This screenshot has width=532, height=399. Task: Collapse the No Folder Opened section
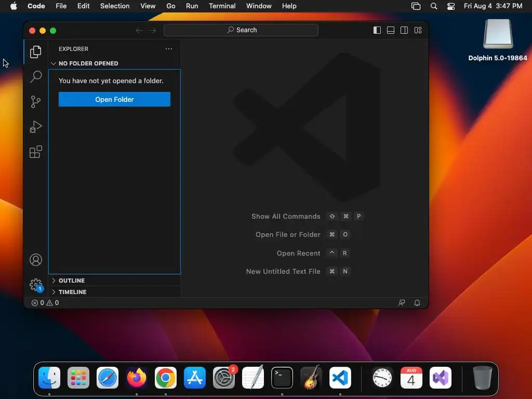pos(115,63)
